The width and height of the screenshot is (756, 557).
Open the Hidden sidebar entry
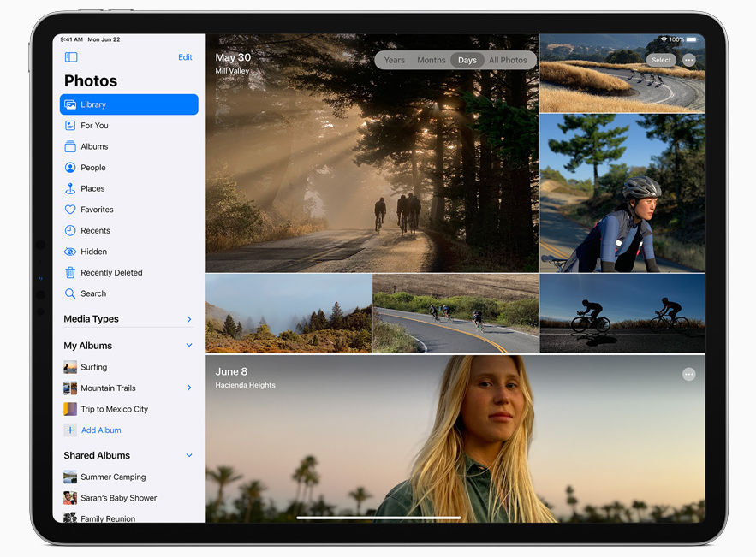(128, 252)
